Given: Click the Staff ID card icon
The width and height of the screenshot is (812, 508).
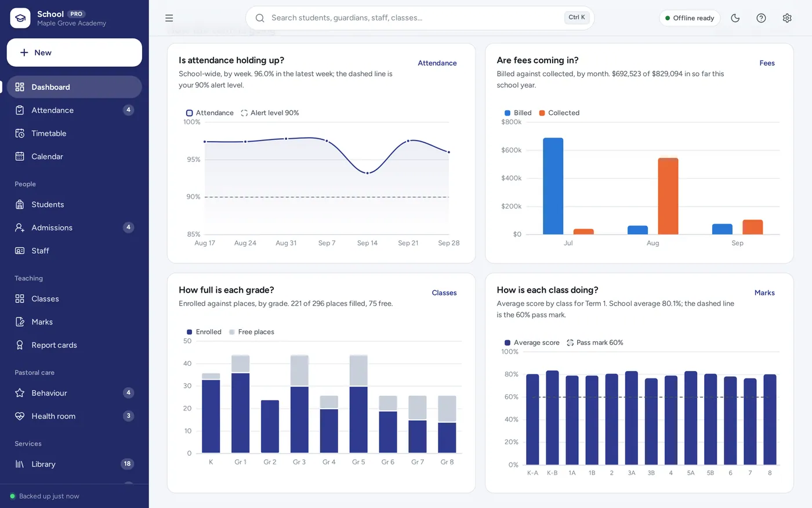Looking at the screenshot, I should pyautogui.click(x=20, y=251).
